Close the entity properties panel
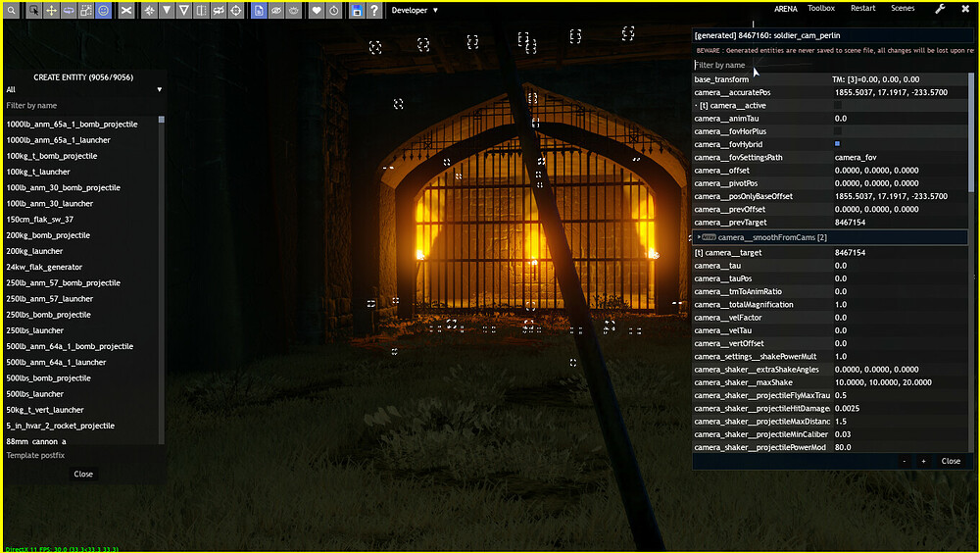The width and height of the screenshot is (980, 553). [951, 461]
